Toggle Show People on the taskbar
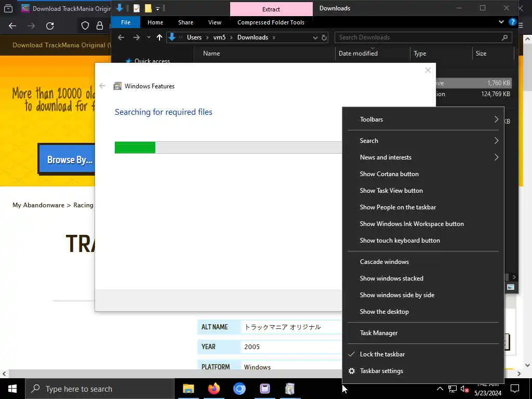This screenshot has width=532, height=399. [x=423, y=207]
